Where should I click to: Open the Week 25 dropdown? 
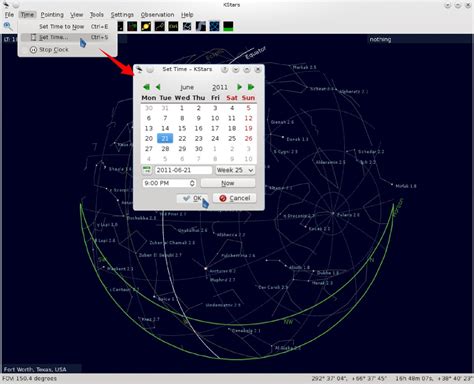point(235,170)
